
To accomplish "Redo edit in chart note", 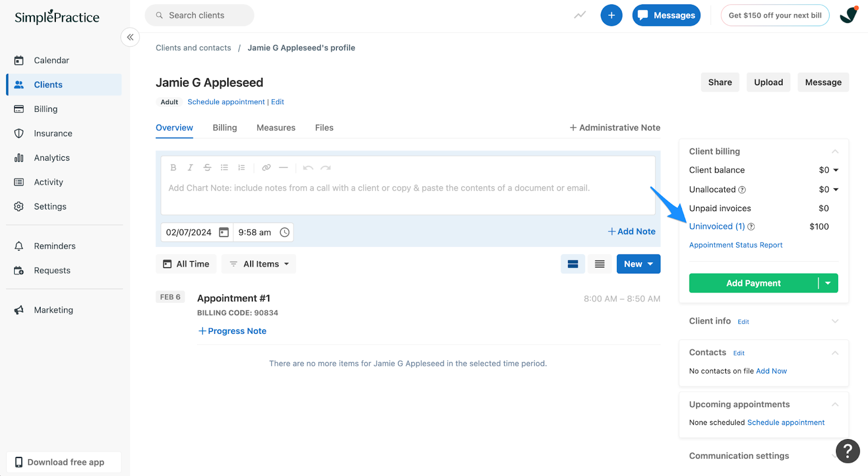I will click(325, 168).
